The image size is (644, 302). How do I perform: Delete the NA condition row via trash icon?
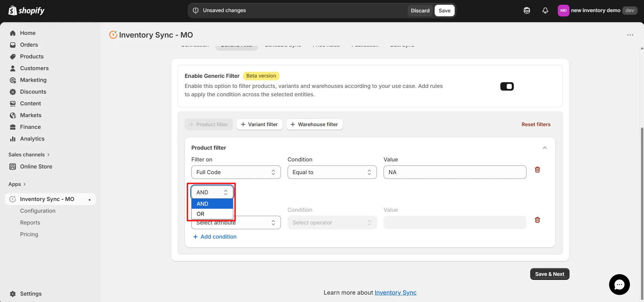[537, 170]
